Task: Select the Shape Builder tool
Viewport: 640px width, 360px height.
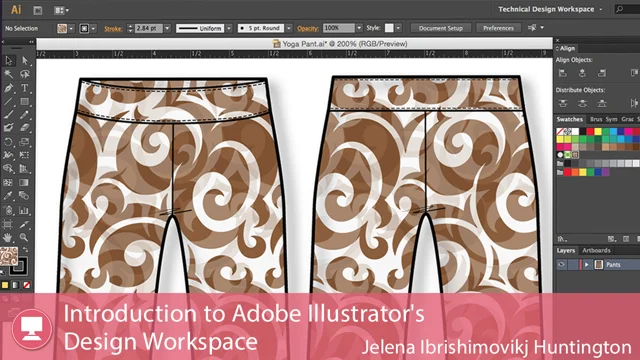Action: pos(9,169)
